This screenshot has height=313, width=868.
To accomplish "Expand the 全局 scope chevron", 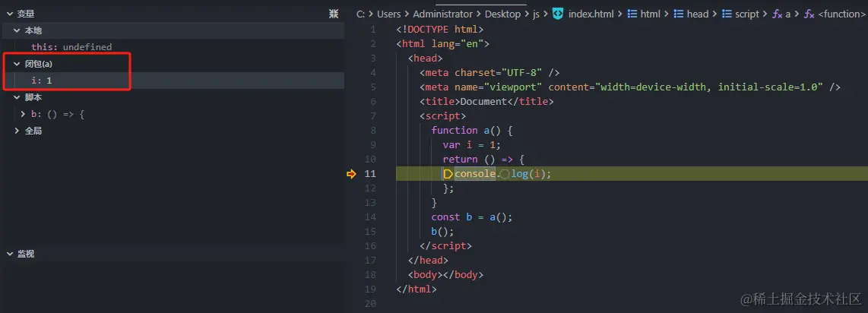I will pyautogui.click(x=17, y=131).
